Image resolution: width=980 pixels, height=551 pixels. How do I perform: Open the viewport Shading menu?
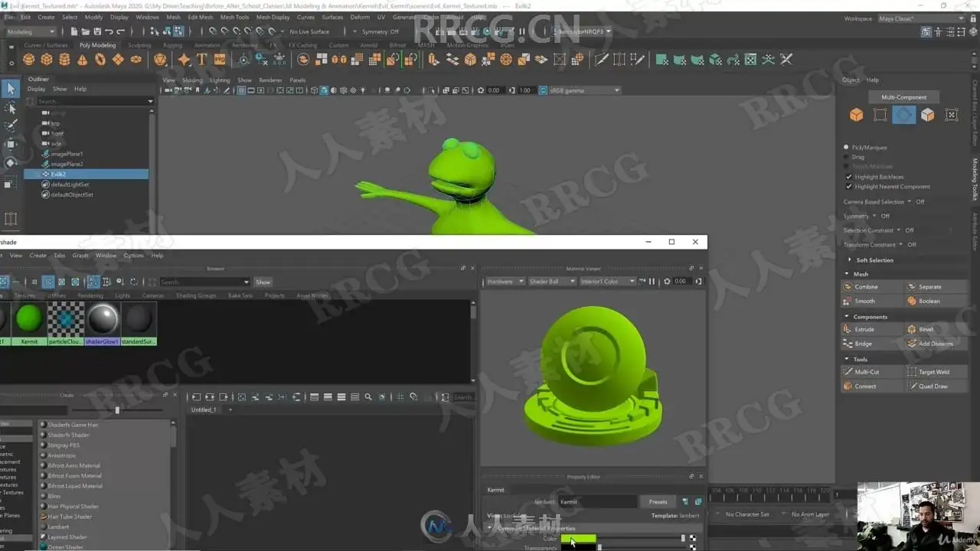[x=192, y=80]
